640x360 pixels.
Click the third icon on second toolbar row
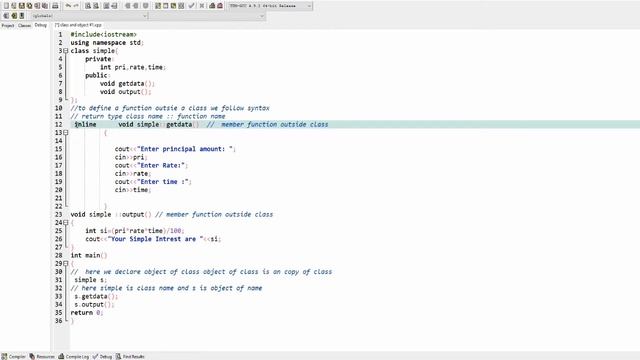[x=22, y=16]
